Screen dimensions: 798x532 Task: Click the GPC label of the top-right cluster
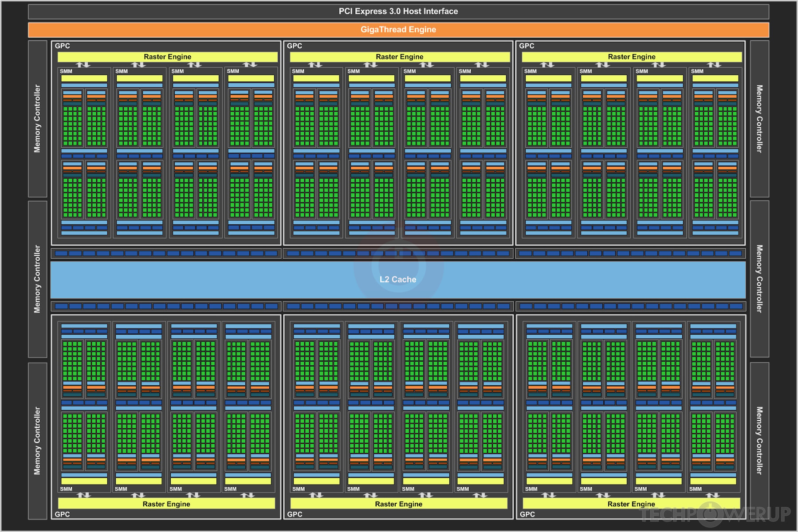527,46
